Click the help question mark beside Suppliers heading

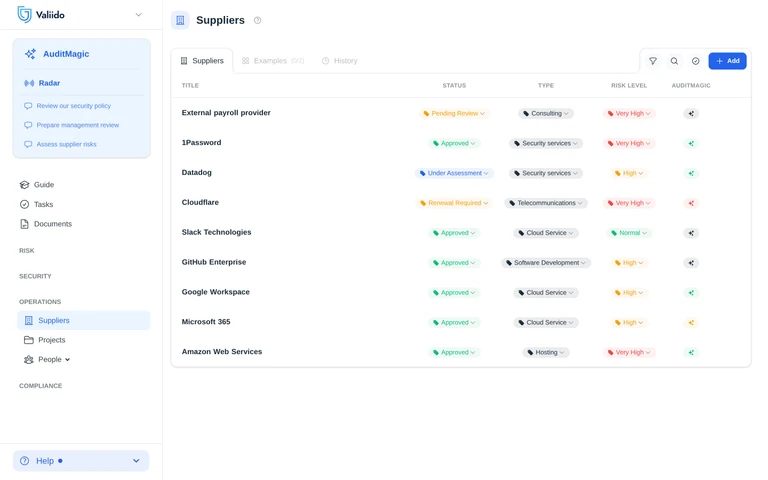[x=258, y=20]
